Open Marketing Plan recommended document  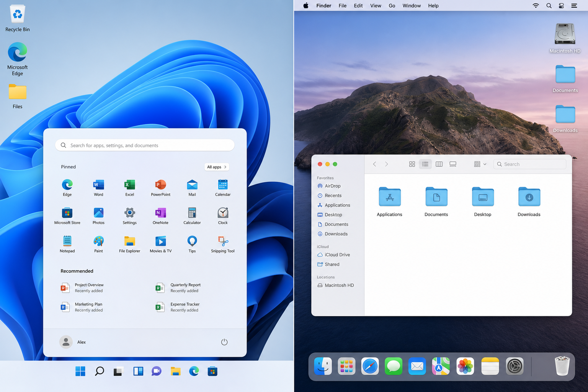pyautogui.click(x=82, y=307)
